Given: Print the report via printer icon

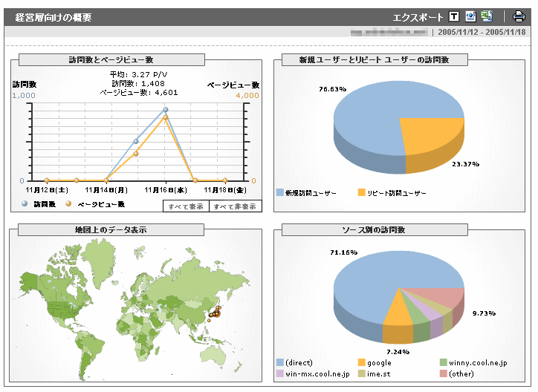Looking at the screenshot, I should [x=519, y=16].
